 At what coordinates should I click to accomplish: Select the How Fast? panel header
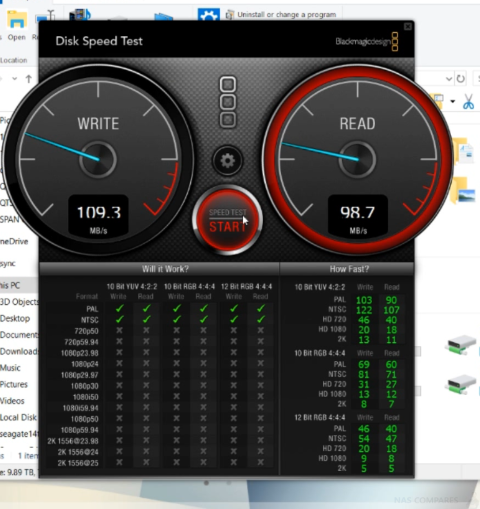tap(347, 269)
